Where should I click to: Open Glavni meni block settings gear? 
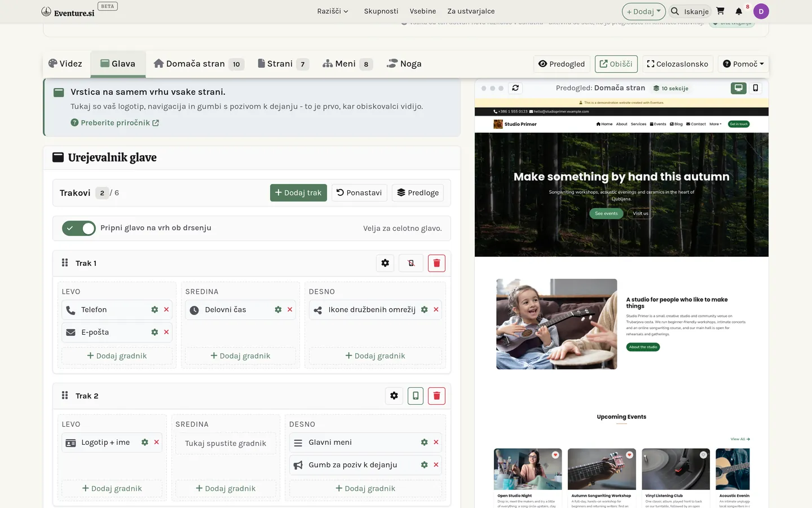coord(424,443)
